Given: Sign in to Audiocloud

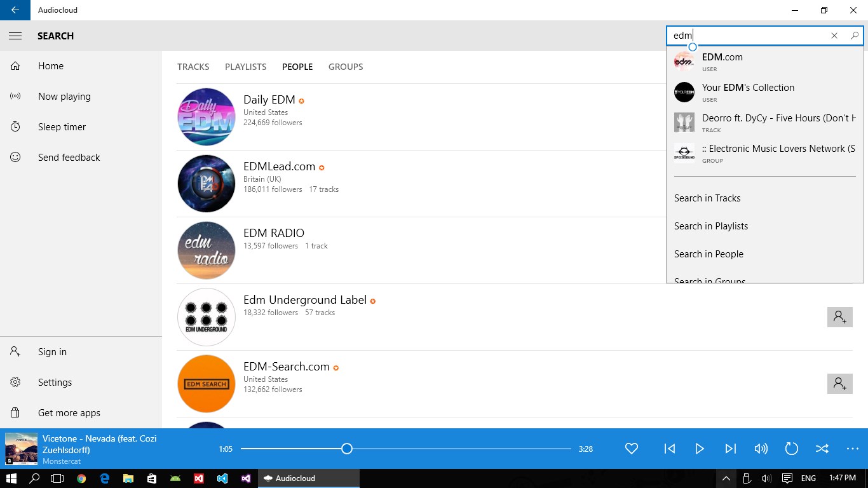Looking at the screenshot, I should coord(51,351).
